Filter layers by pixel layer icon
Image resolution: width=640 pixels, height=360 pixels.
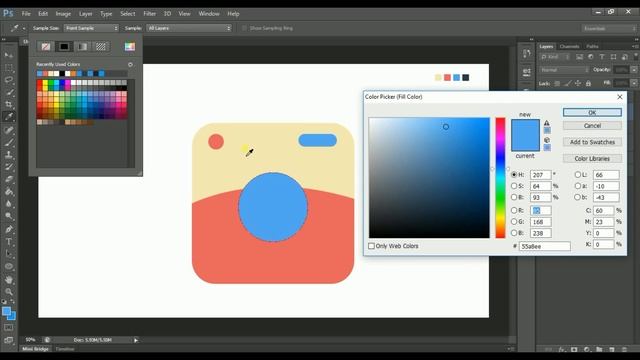(x=579, y=57)
